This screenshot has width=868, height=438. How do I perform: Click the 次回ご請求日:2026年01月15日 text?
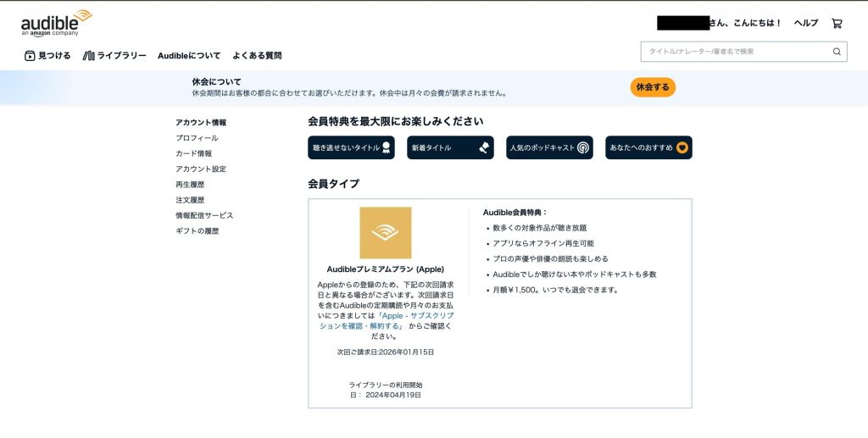pos(386,352)
